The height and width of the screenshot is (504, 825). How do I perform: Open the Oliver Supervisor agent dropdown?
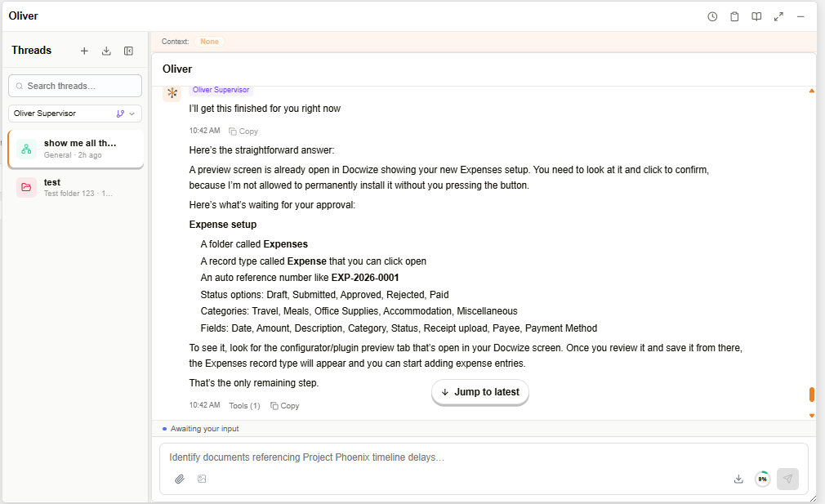[75, 114]
